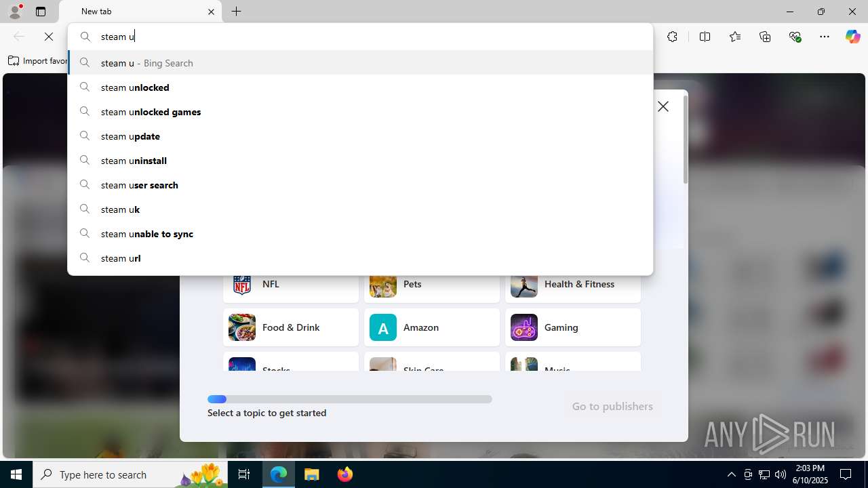Select the Skin Care topic card
The image size is (868, 488).
pos(432,361)
